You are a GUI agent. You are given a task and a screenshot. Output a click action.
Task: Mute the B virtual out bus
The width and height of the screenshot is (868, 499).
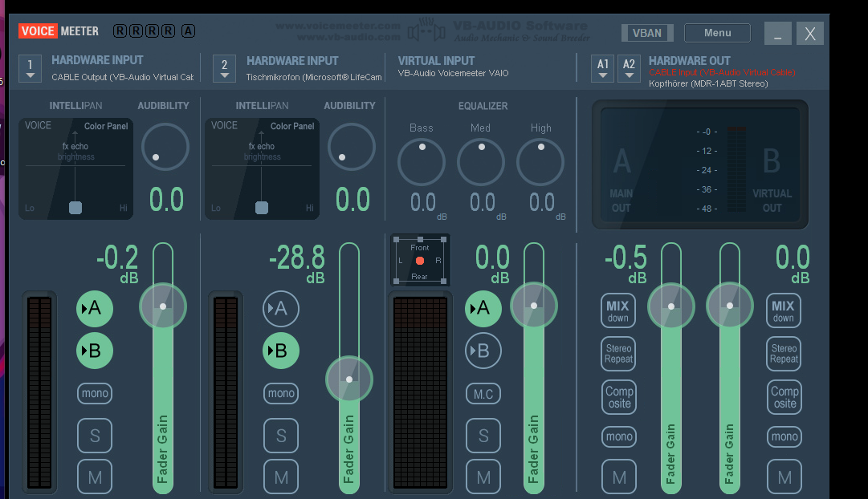coord(784,477)
